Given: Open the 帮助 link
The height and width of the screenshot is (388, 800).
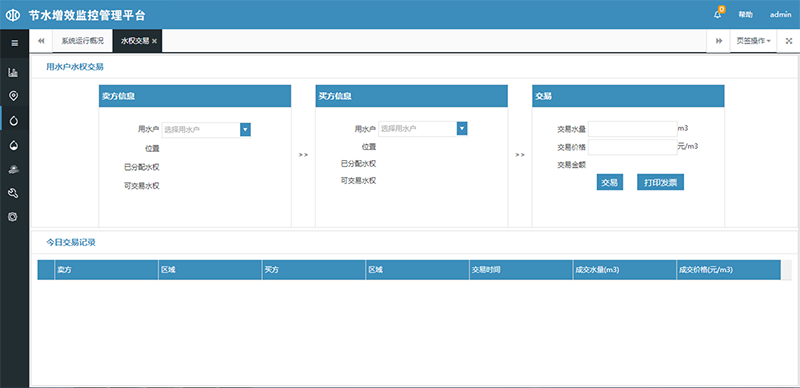Looking at the screenshot, I should (745, 15).
